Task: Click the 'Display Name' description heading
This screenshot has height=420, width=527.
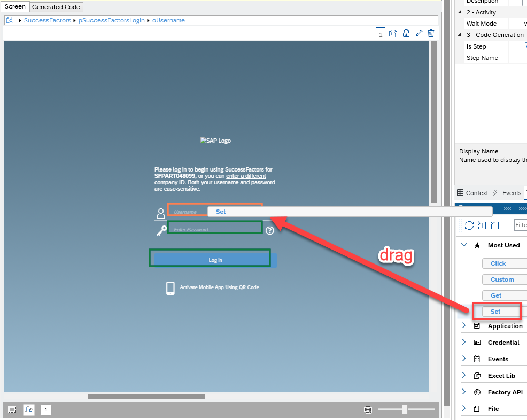Action: tap(478, 151)
